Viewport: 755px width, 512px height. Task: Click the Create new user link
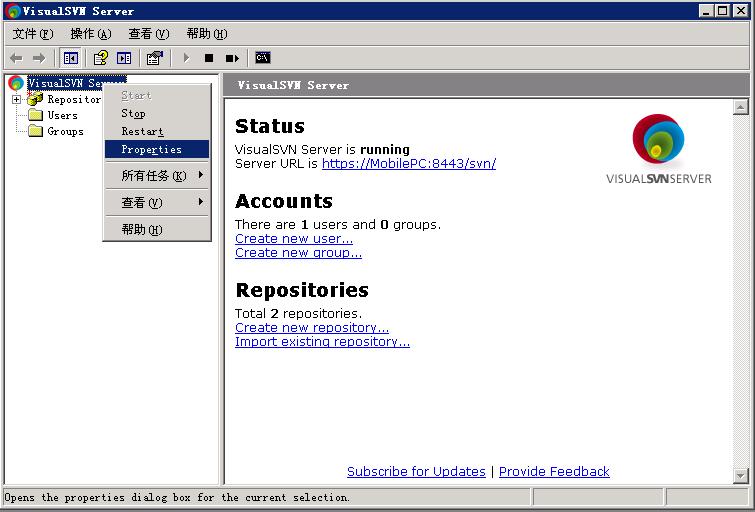[294, 239]
